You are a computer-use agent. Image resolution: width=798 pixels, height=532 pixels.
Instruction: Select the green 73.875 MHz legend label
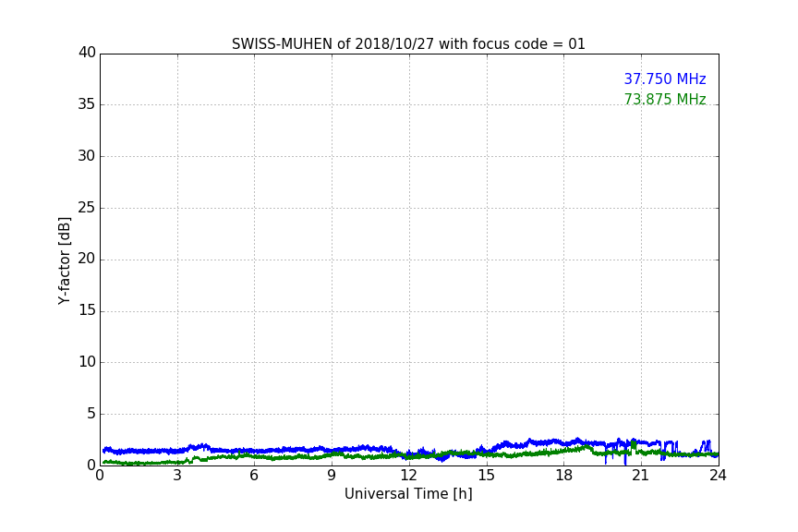[x=665, y=99]
